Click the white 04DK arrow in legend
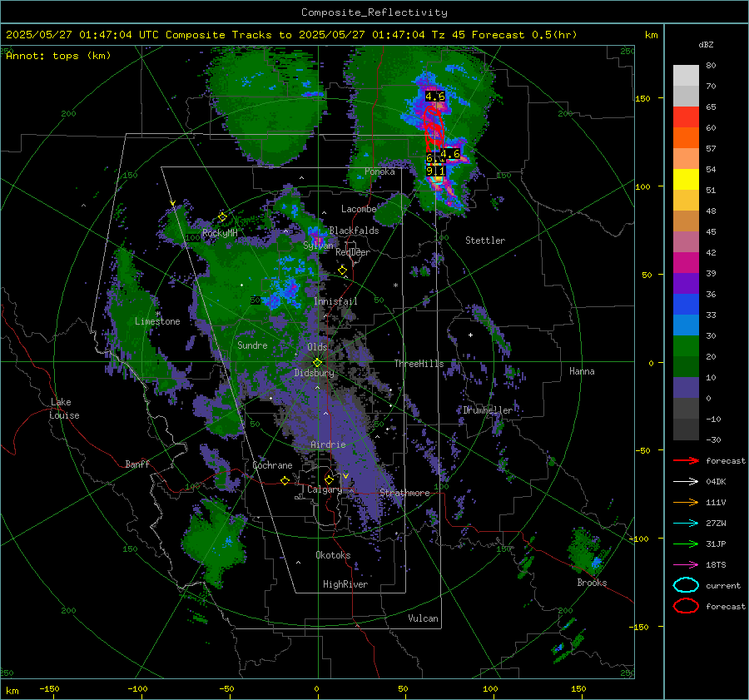This screenshot has width=749, height=700. click(x=686, y=482)
